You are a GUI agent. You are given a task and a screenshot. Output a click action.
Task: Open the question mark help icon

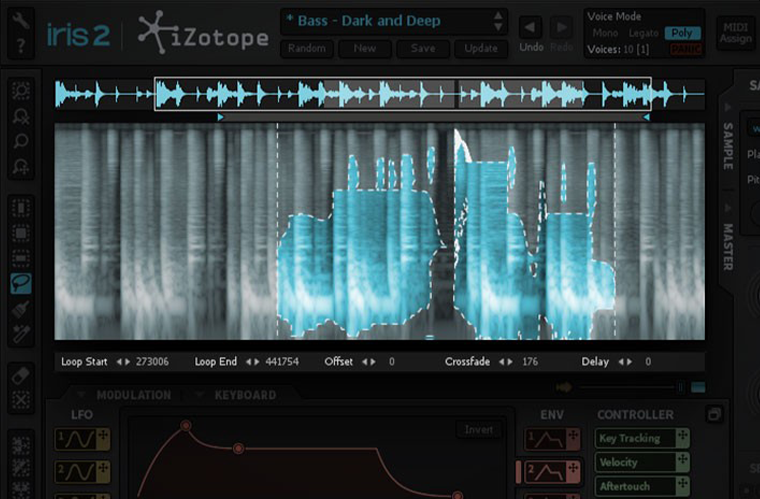(x=20, y=46)
